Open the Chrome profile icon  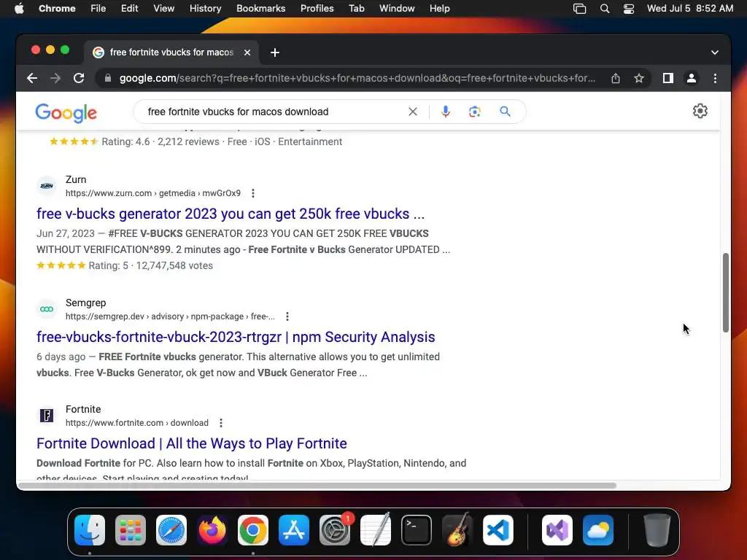click(x=692, y=78)
